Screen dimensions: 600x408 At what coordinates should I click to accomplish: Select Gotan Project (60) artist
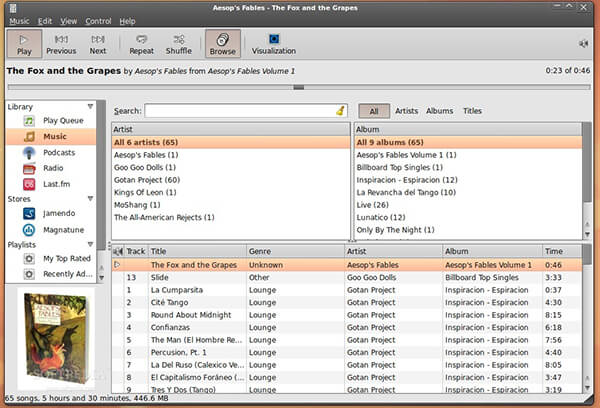point(231,180)
